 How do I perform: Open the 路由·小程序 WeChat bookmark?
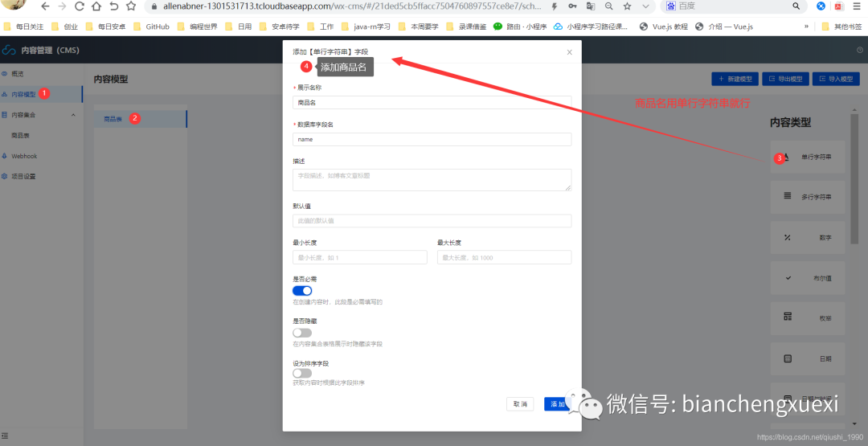[x=520, y=26]
